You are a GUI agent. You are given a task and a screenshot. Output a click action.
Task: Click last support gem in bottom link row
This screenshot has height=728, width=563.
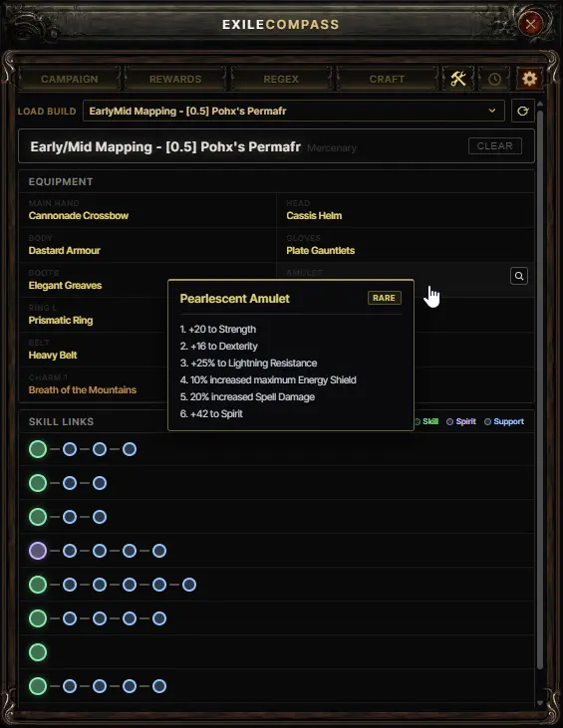[x=159, y=686]
